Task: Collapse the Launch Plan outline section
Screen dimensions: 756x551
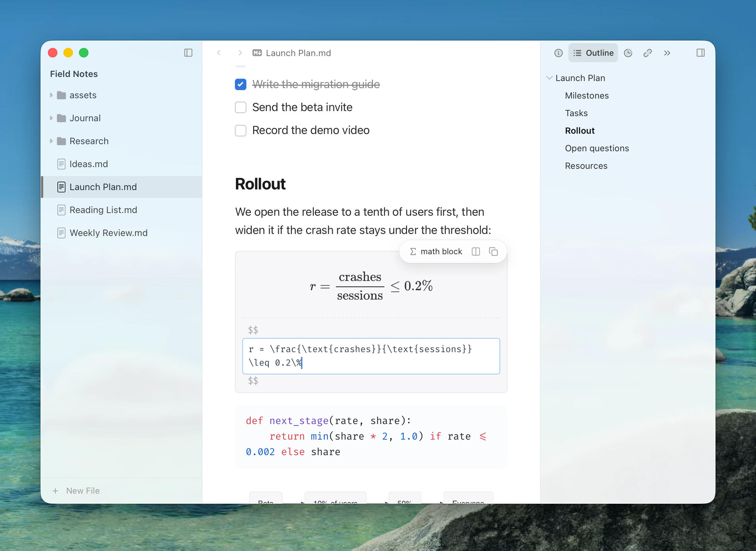Action: point(549,78)
